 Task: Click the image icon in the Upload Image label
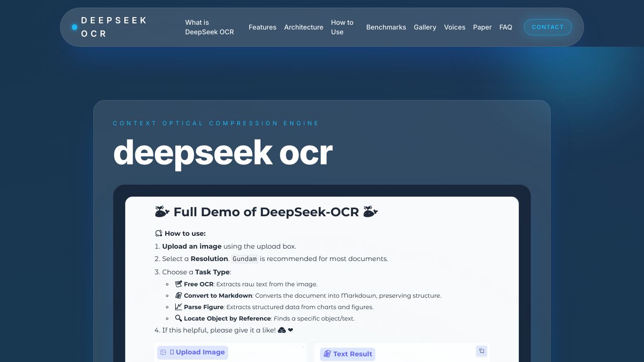(x=163, y=352)
